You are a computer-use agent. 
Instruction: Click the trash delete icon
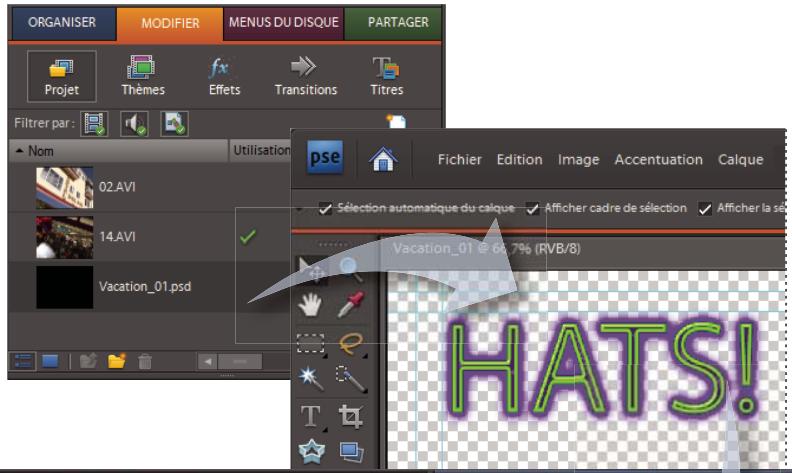145,361
